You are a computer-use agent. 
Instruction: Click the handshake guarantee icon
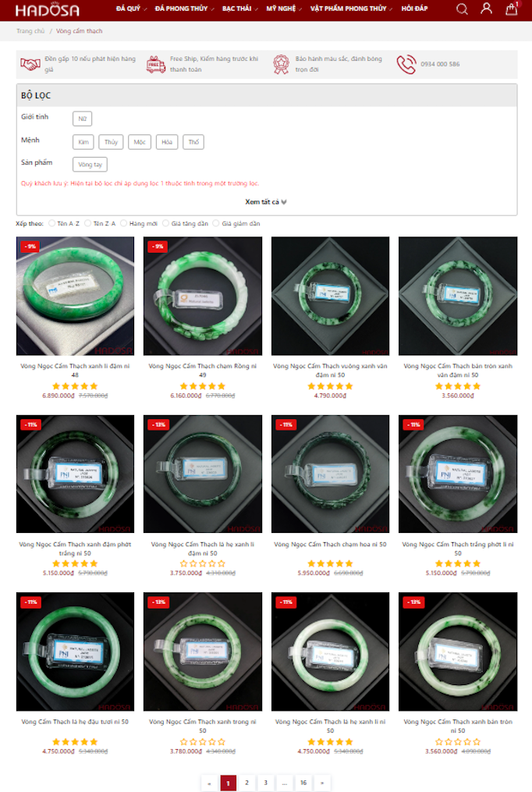point(30,64)
